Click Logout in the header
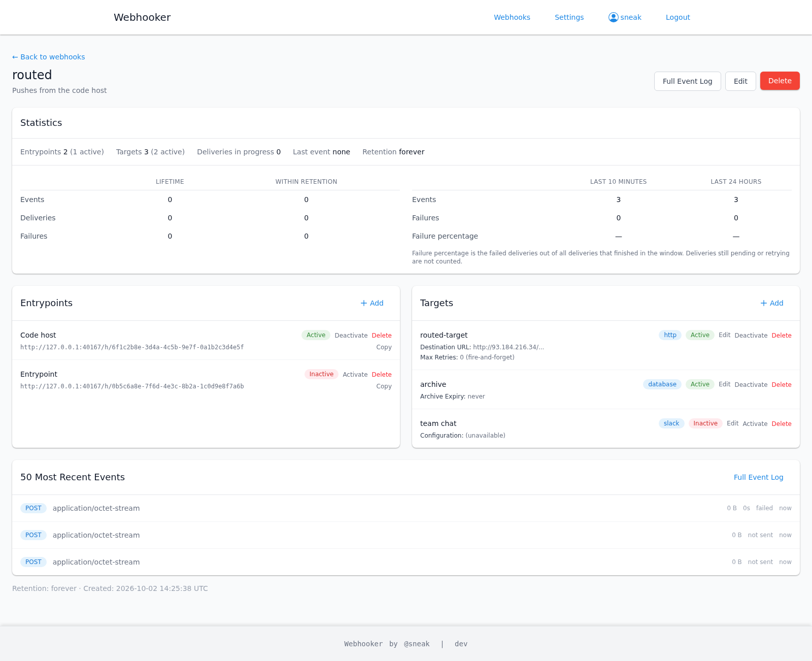The image size is (812, 661). [x=678, y=17]
